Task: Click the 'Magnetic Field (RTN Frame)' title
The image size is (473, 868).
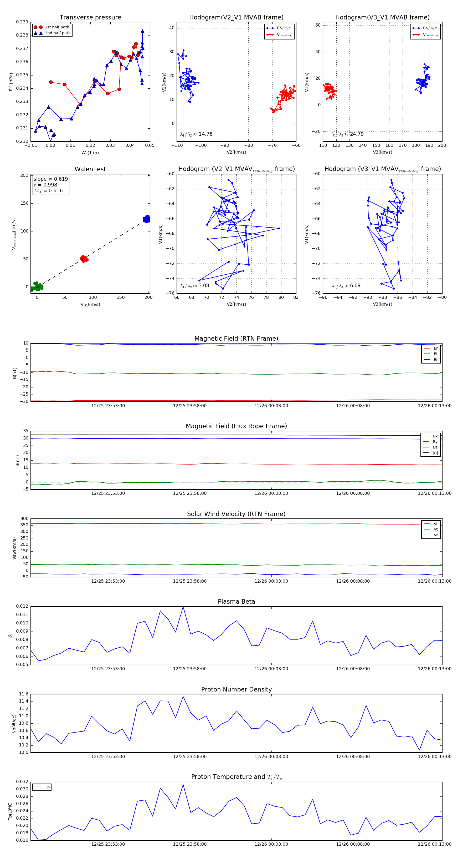Action: [x=236, y=339]
